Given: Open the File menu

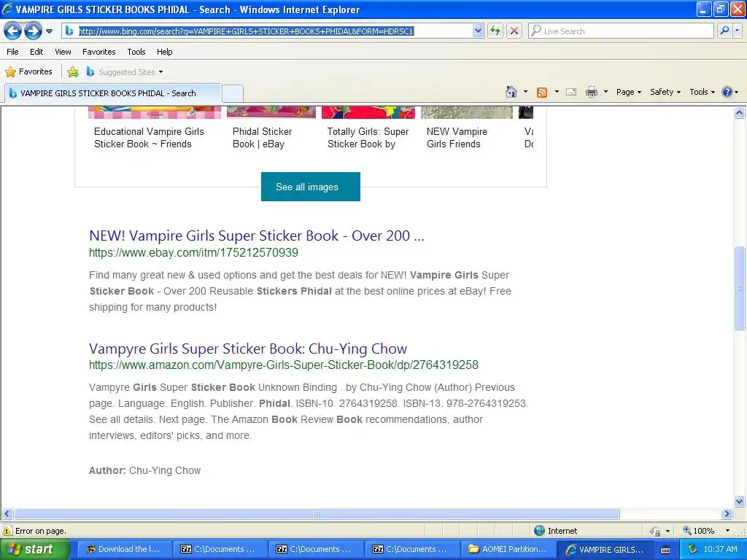Looking at the screenshot, I should pyautogui.click(x=13, y=52).
